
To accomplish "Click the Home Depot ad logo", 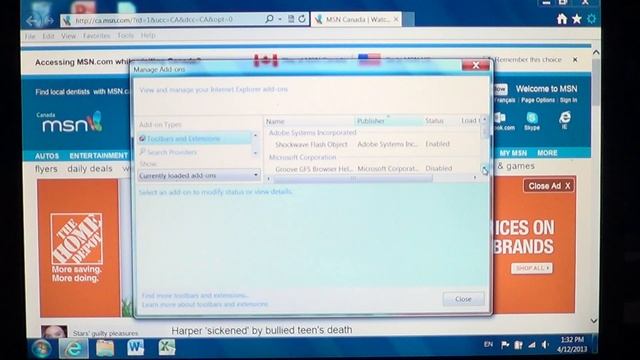I will tap(76, 238).
